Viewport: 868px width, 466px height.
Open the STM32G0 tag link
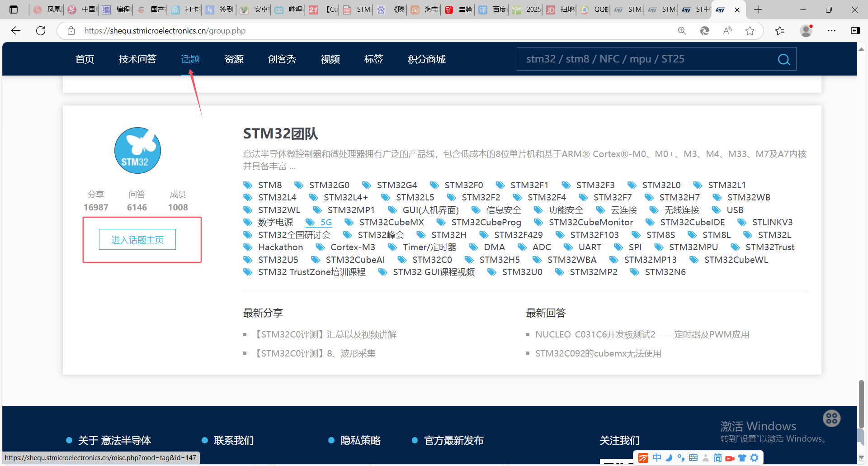click(x=329, y=185)
